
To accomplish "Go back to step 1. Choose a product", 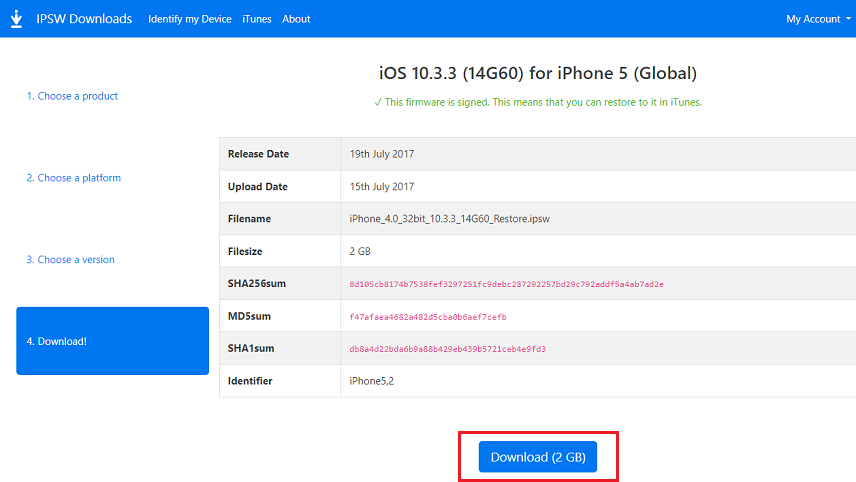I will (72, 96).
